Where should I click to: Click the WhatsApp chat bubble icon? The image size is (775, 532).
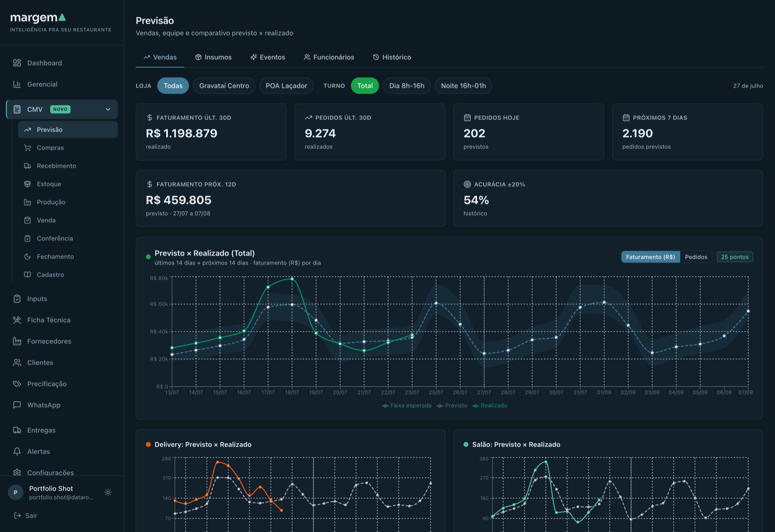[17, 405]
